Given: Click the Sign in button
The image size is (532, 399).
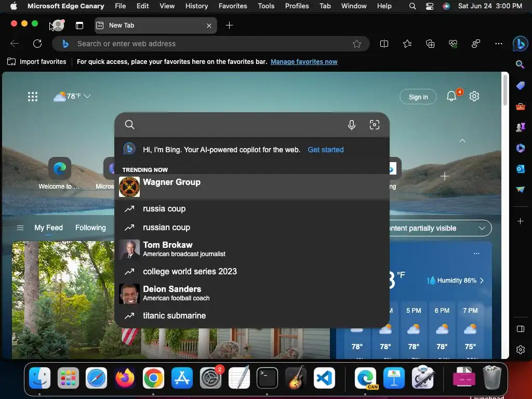Looking at the screenshot, I should pos(418,97).
